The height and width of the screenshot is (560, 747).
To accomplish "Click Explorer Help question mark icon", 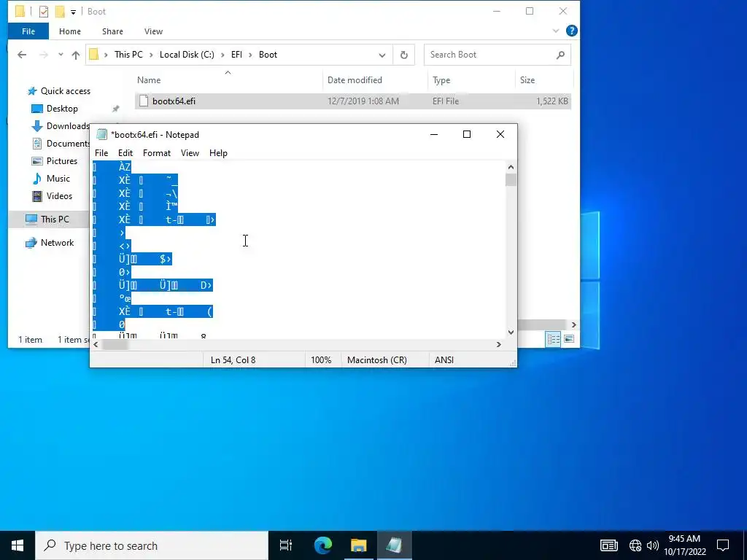I will 572,31.
